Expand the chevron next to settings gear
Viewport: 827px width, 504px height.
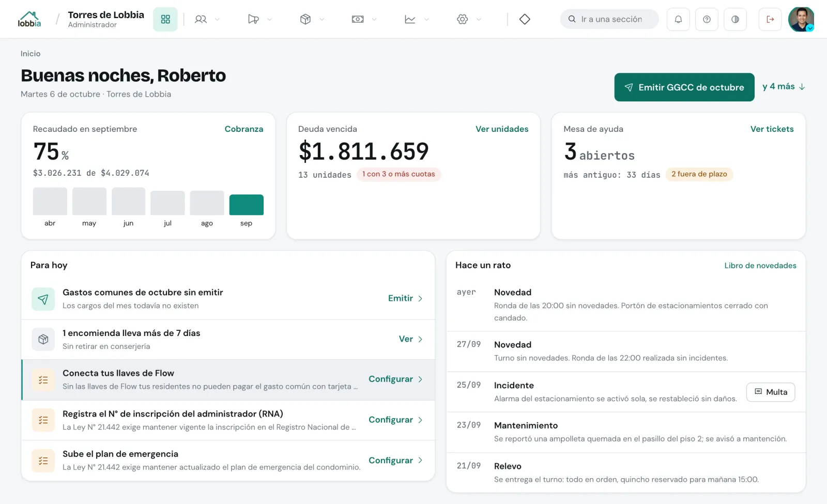pos(479,20)
